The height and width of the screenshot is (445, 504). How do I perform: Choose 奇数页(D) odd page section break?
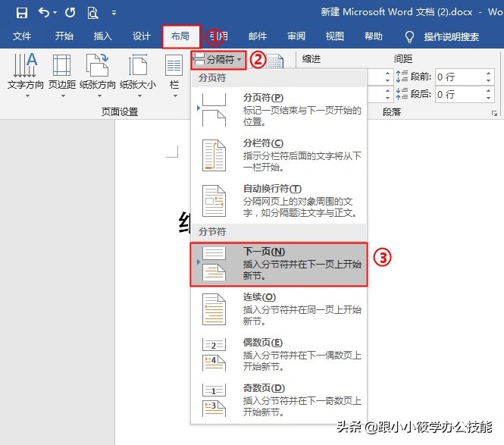coord(279,400)
